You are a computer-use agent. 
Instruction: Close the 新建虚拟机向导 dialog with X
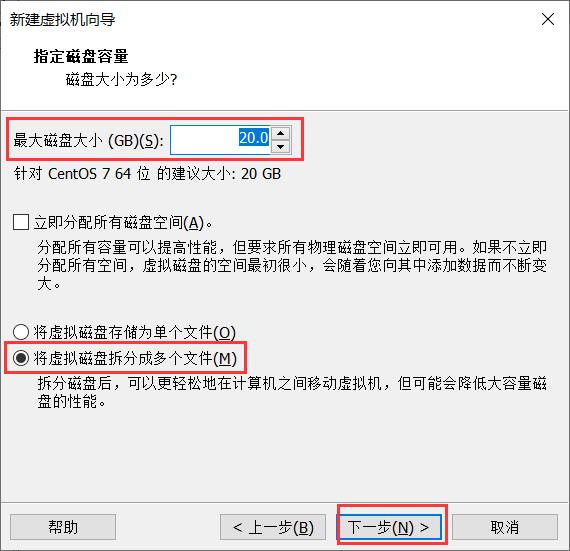[548, 19]
